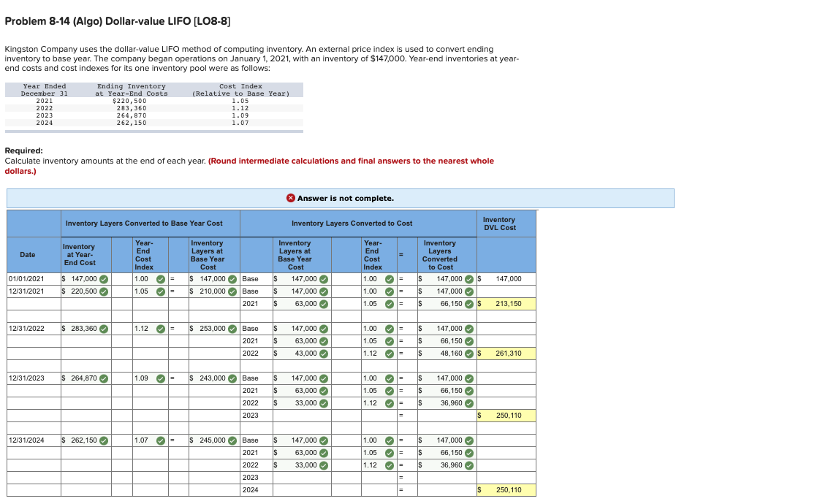Viewport: 820px width, 504px height.
Task: Click green check beside $220,500 year-end cost
Action: [104, 291]
